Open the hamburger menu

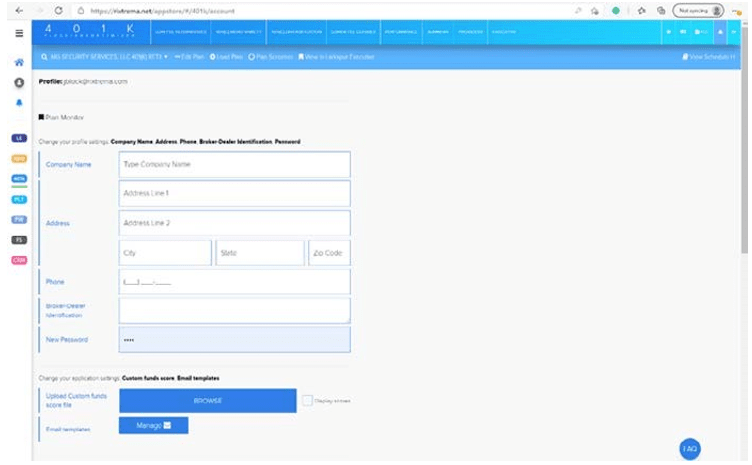click(19, 33)
